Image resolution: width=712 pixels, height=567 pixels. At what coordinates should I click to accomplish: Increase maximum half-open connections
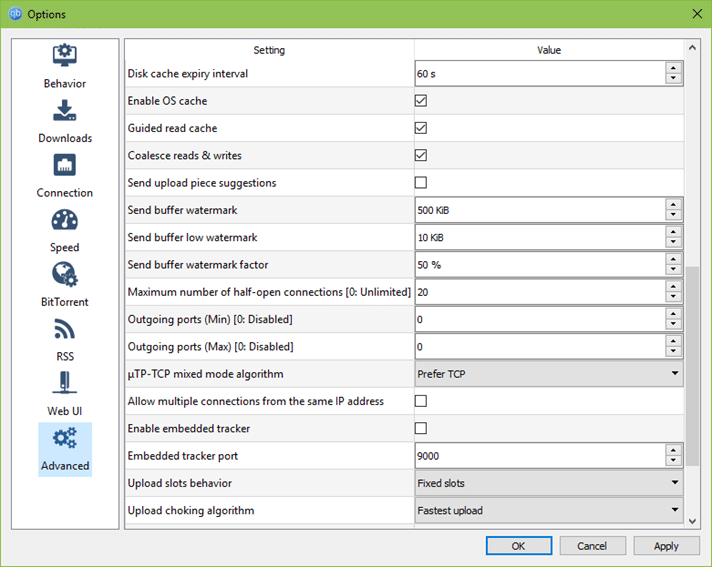pos(673,286)
